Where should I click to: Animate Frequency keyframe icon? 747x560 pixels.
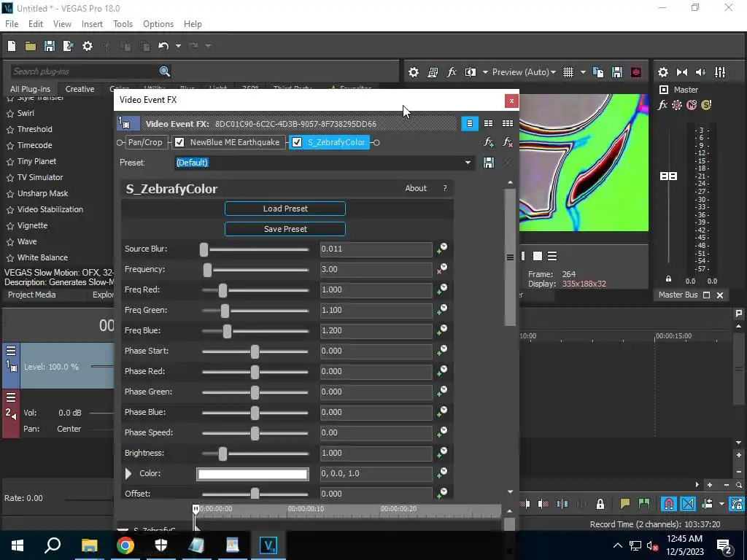pos(442,268)
